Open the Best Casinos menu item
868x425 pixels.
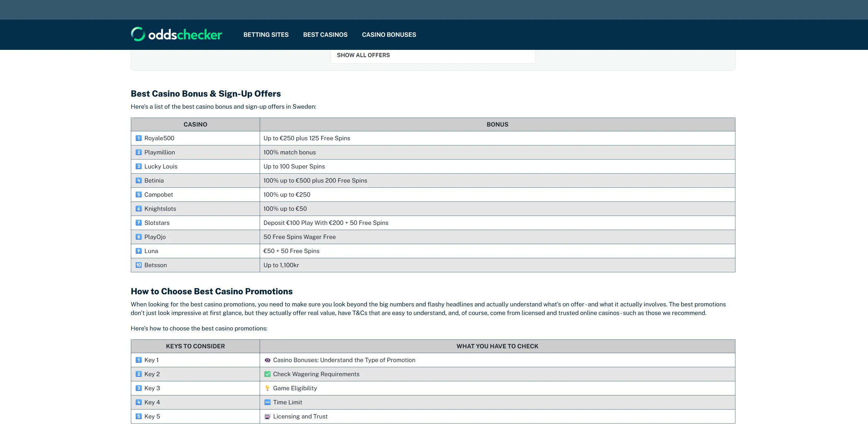pos(325,35)
